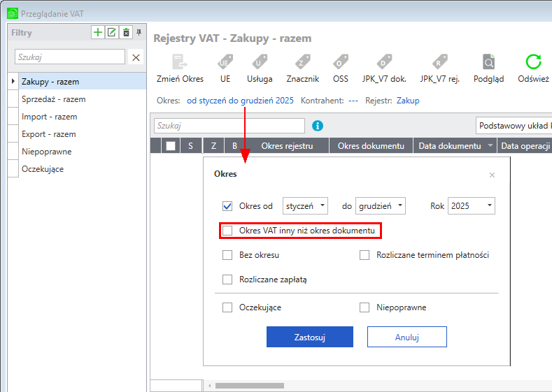Tick the Rozliczane zapłatą checkbox

tap(227, 280)
